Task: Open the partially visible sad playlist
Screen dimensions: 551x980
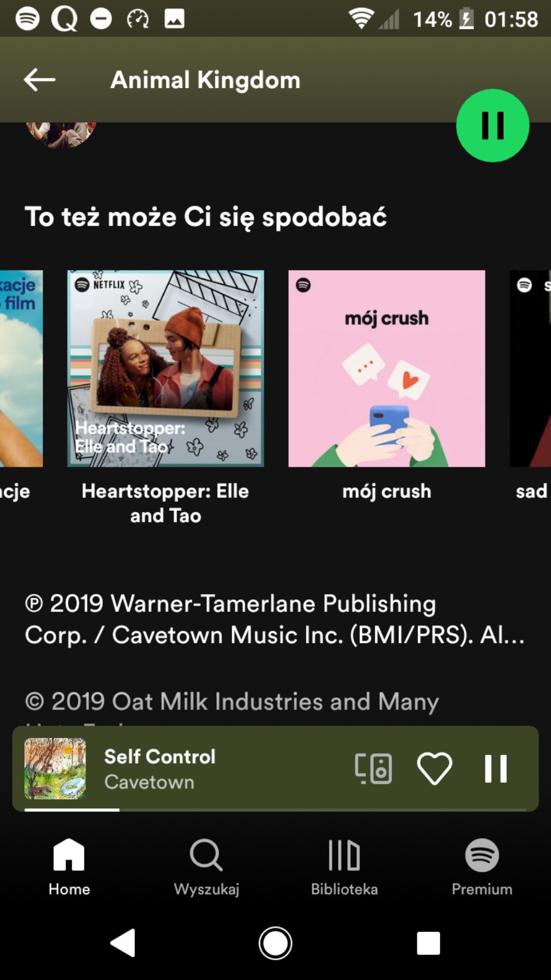Action: pyautogui.click(x=530, y=368)
